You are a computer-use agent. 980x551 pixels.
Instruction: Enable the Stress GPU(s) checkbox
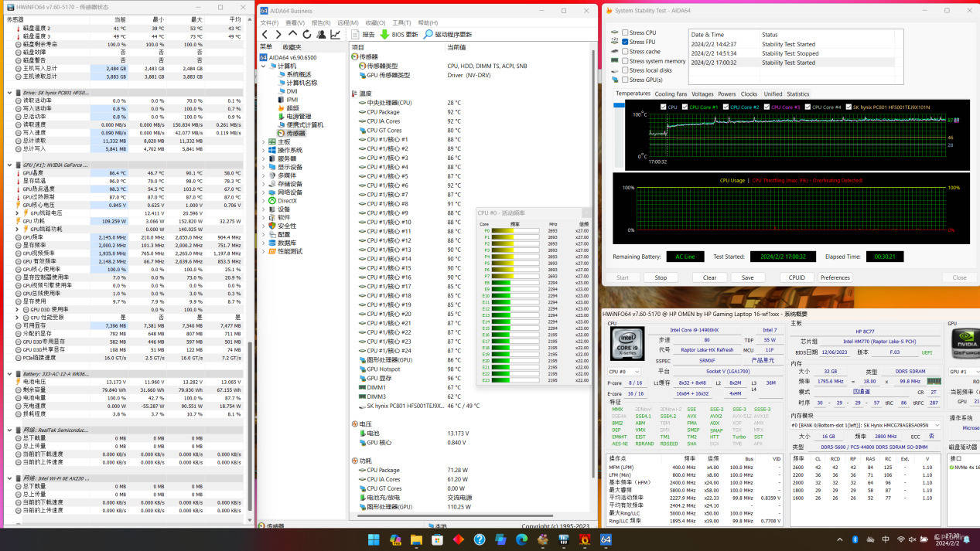[625, 80]
